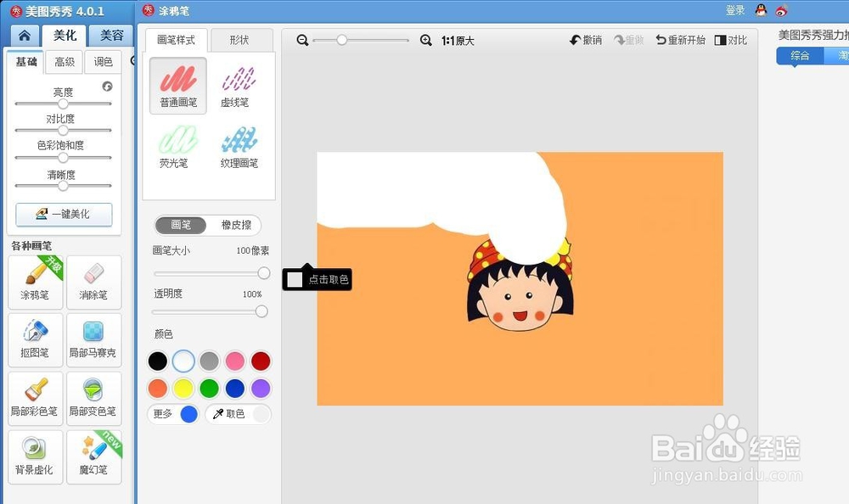Select the 涂鸦笔 doodle pen tool
Screen dimensions: 849x504
[36, 282]
